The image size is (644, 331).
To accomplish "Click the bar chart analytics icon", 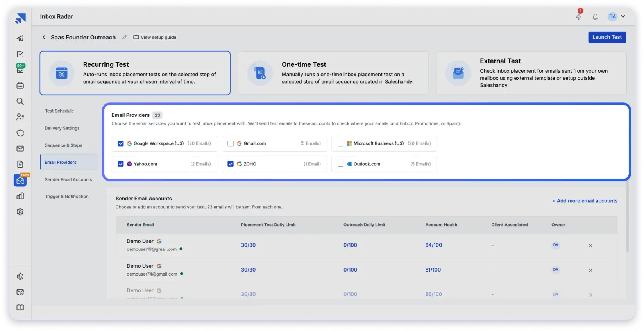I will (x=20, y=196).
